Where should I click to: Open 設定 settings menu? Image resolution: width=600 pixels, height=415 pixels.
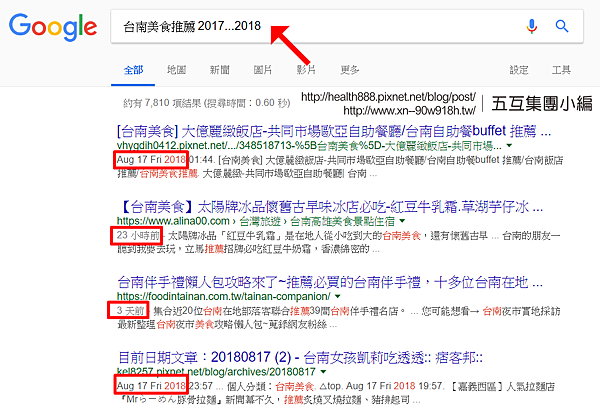518,70
